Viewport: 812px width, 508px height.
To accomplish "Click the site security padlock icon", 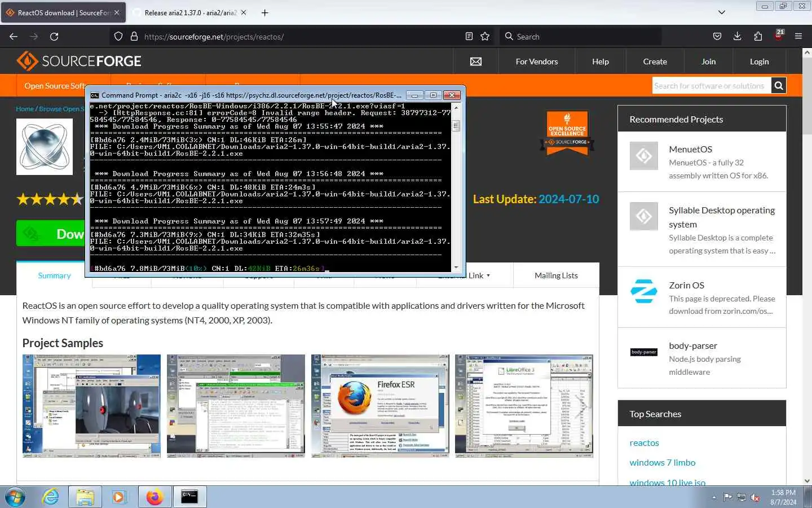I will tap(134, 36).
